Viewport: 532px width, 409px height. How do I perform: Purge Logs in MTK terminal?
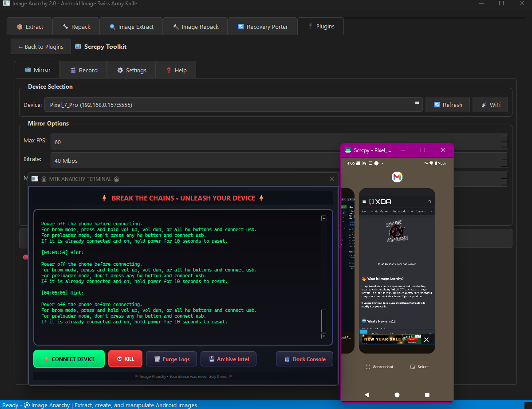tap(171, 359)
